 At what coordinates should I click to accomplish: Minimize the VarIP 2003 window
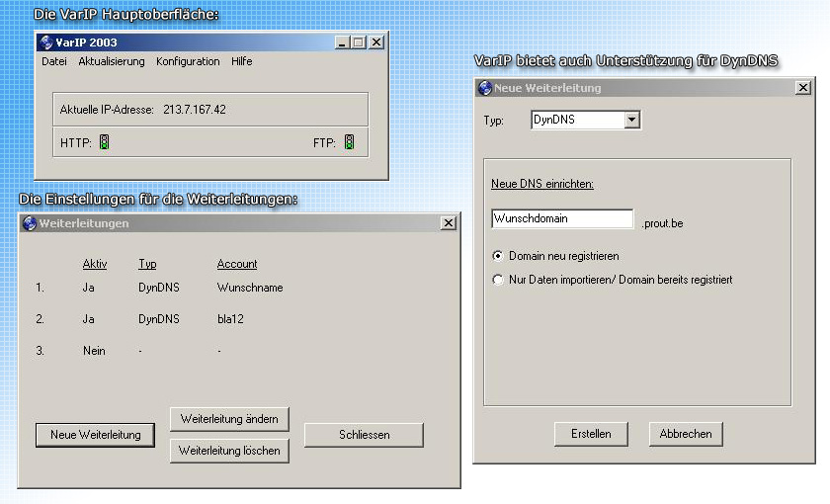coord(343,42)
